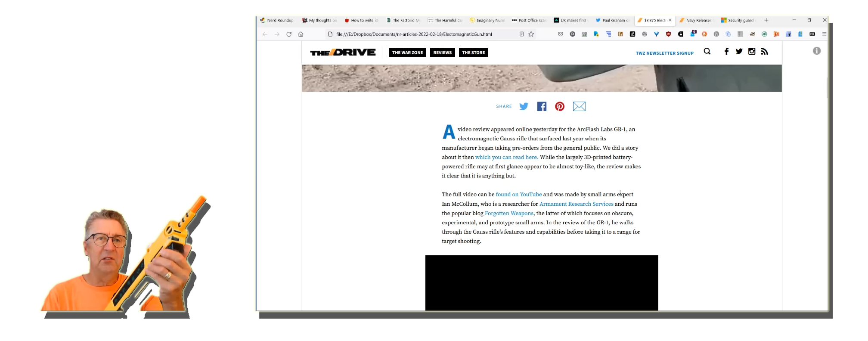Click the info circle icon at right

coord(817,51)
